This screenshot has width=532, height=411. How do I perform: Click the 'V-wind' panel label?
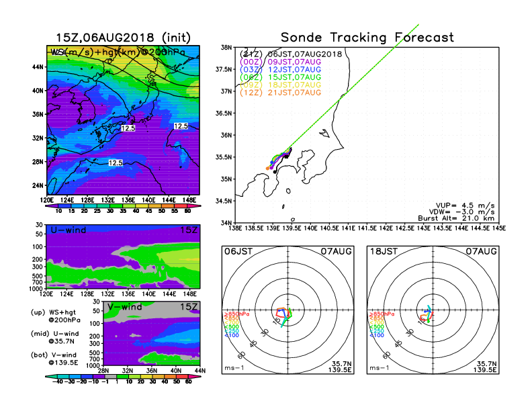pyautogui.click(x=125, y=307)
